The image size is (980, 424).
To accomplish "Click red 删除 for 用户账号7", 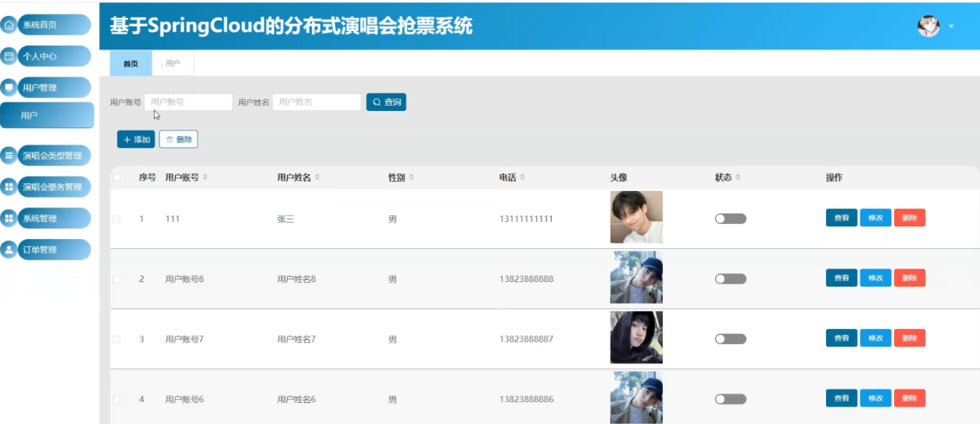I will pyautogui.click(x=910, y=338).
